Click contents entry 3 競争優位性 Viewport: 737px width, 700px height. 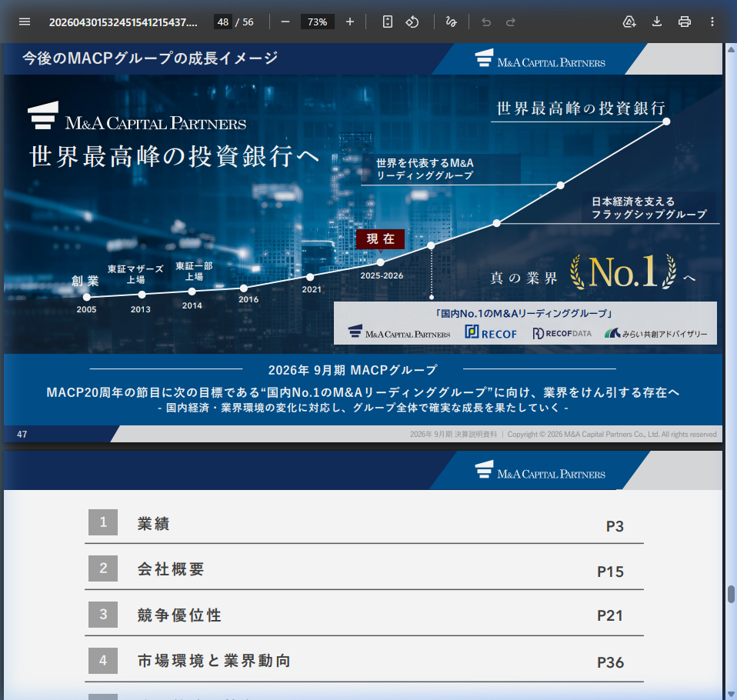pos(365,615)
